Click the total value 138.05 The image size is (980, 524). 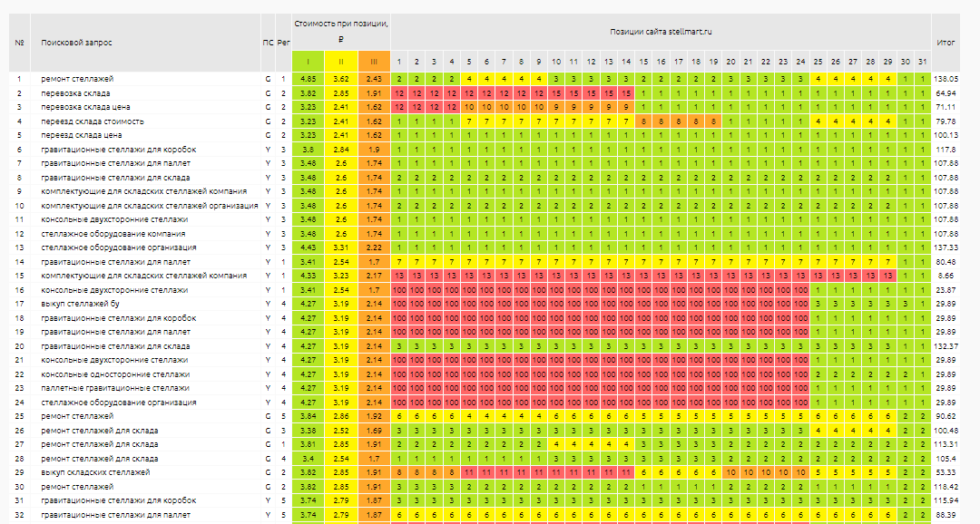coord(946,79)
